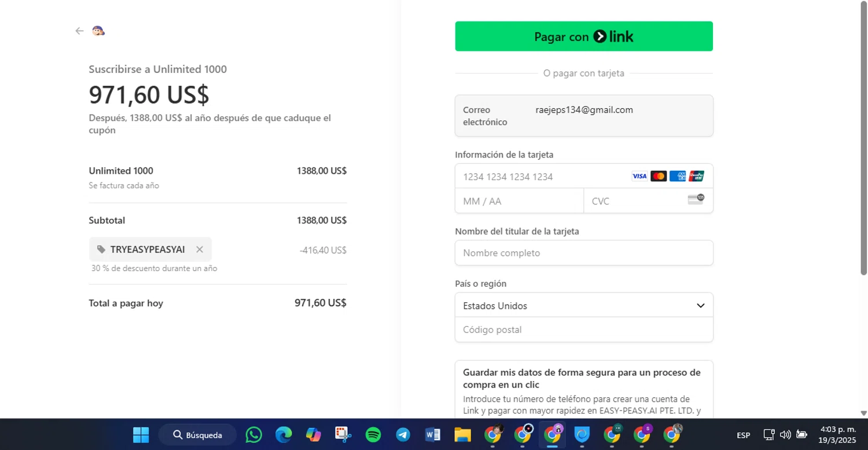Click the TRYEASYPEASYAI coupon code label
The width and height of the screenshot is (868, 450).
(x=148, y=250)
